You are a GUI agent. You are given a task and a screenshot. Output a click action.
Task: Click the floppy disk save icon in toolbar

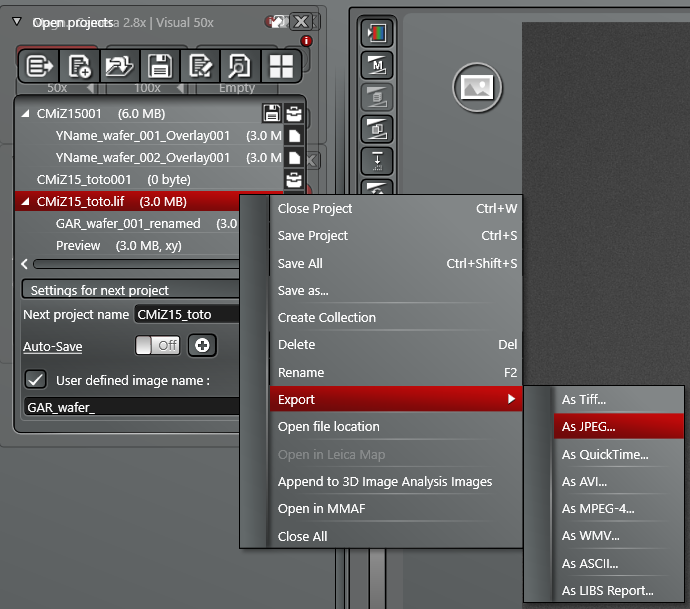tap(159, 67)
